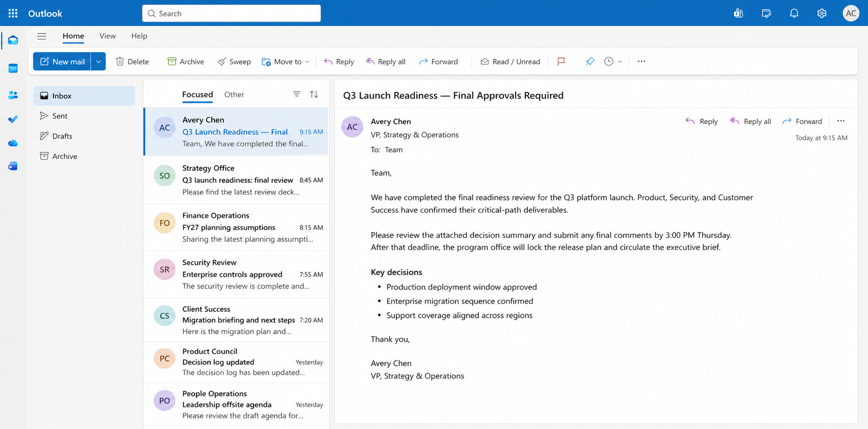The image size is (868, 429).
Task: Click Reply all in the reading pane
Action: click(750, 121)
